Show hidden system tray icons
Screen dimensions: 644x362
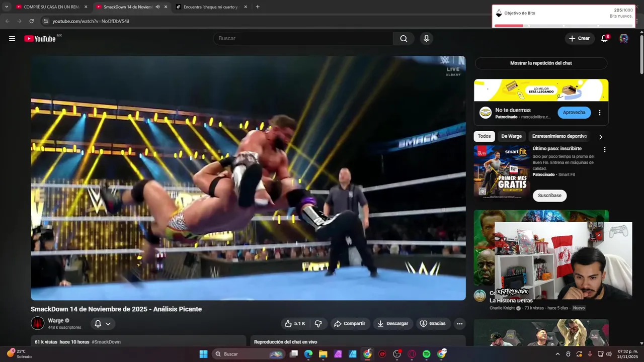[557, 354]
